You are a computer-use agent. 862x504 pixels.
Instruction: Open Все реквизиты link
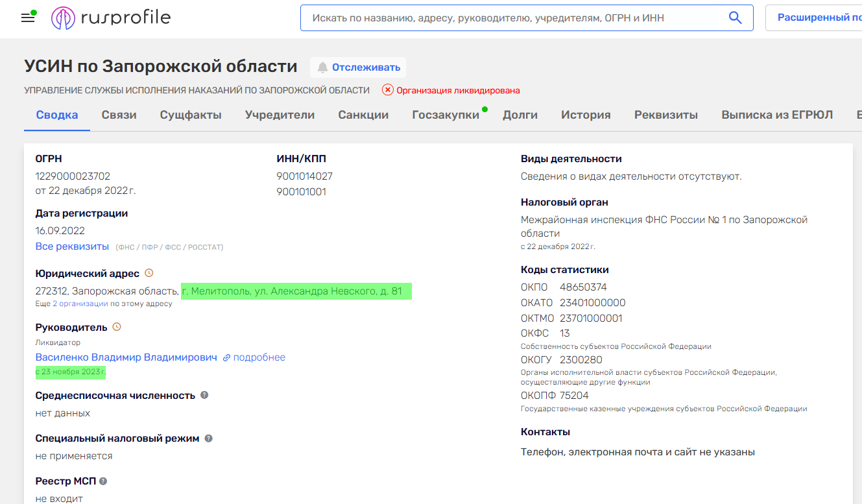pos(72,246)
